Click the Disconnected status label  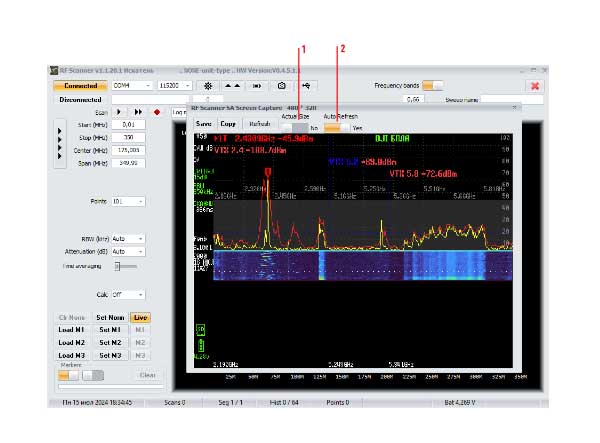tap(80, 99)
